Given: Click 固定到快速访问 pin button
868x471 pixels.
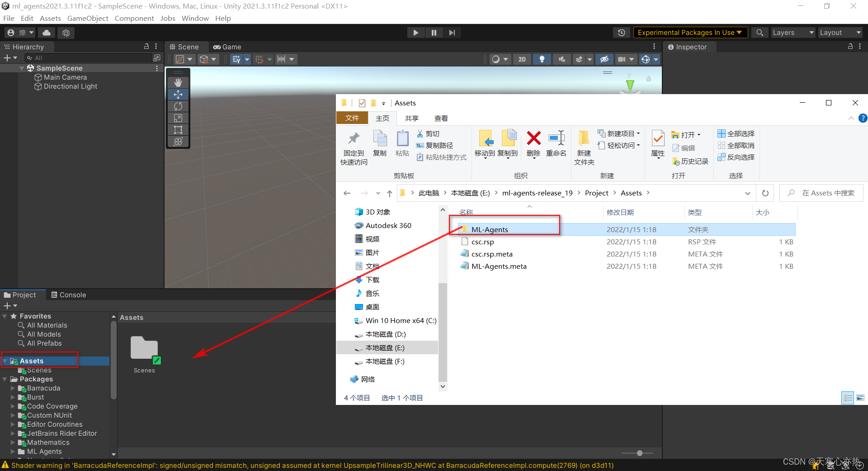Looking at the screenshot, I should click(354, 148).
